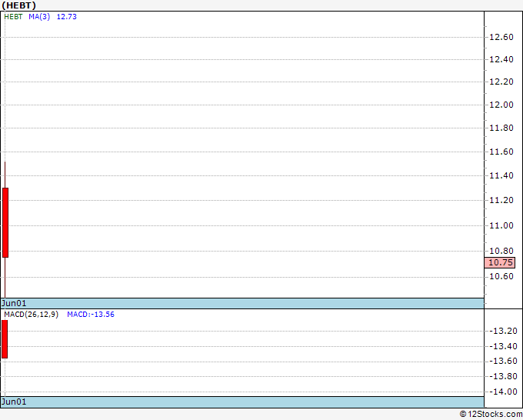Viewport: 523px width, 420px height.
Task: Click the 11.40 price axis label
Action: click(x=501, y=175)
